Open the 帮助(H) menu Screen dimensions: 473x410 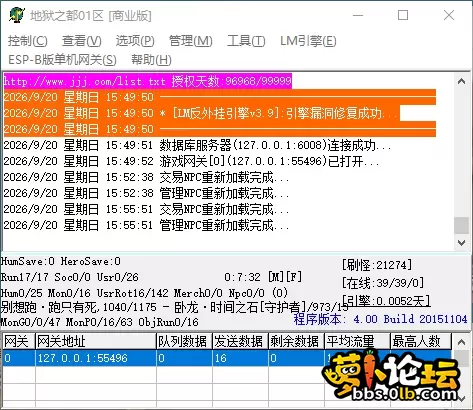tap(151, 60)
